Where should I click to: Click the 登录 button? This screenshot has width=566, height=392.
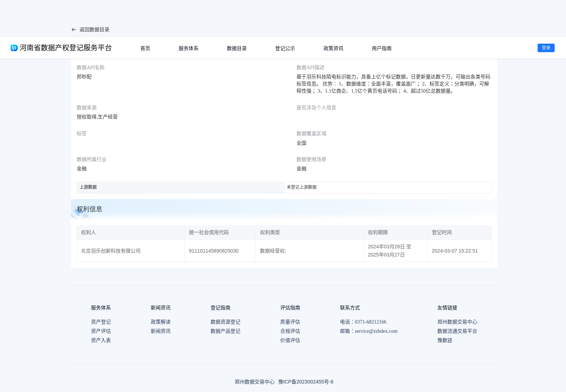coord(546,48)
